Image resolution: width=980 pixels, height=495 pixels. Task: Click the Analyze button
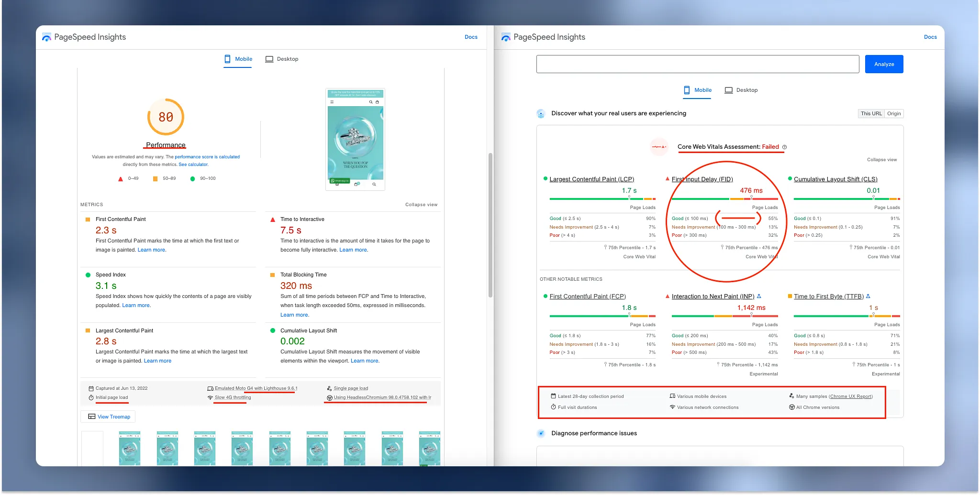coord(884,64)
